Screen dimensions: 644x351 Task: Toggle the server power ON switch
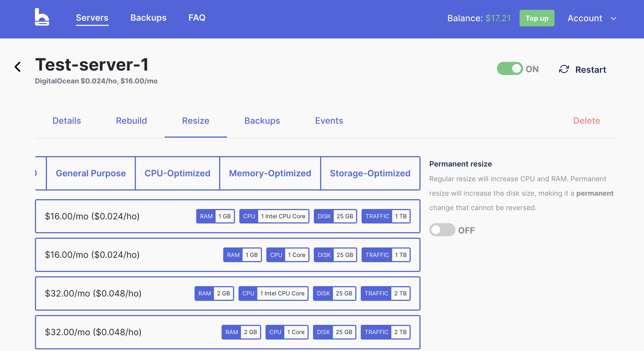[x=510, y=69]
